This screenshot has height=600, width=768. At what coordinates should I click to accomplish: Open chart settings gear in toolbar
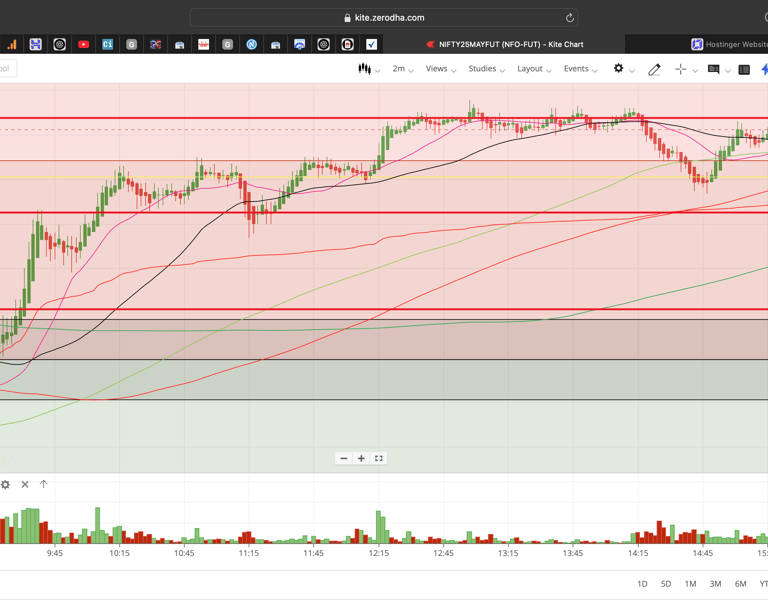(x=619, y=69)
